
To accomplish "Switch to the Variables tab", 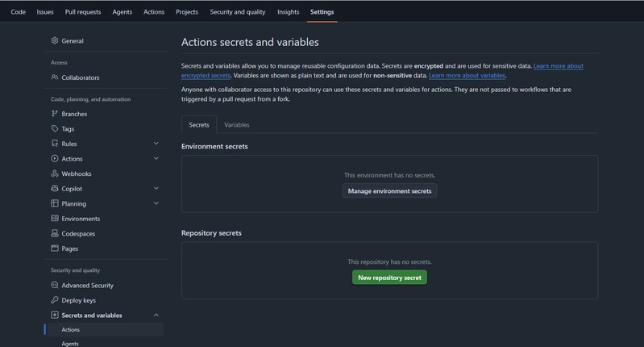I will pos(237,124).
